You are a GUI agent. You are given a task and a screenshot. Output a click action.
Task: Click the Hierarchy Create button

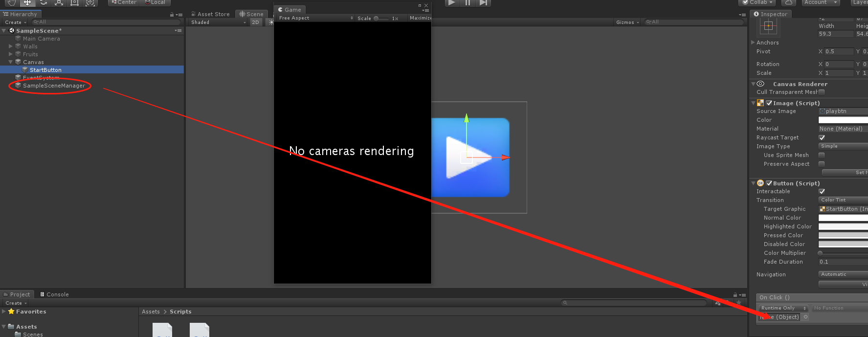tap(16, 22)
